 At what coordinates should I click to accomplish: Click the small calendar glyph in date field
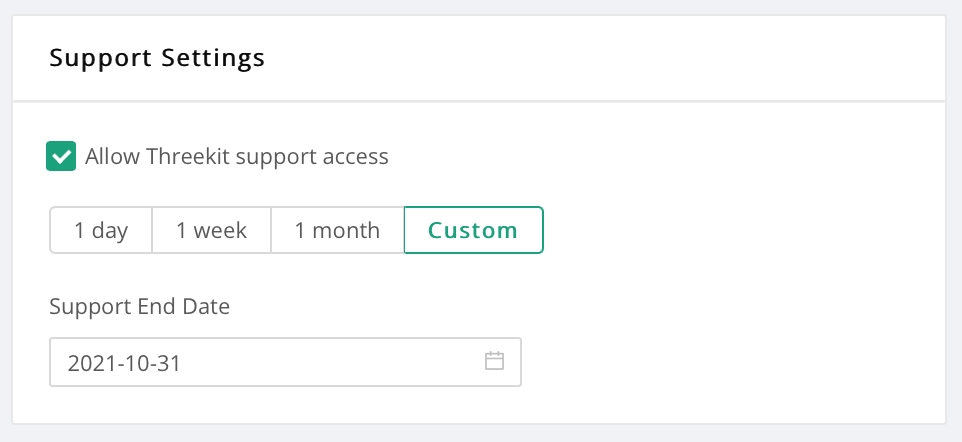pyautogui.click(x=494, y=361)
